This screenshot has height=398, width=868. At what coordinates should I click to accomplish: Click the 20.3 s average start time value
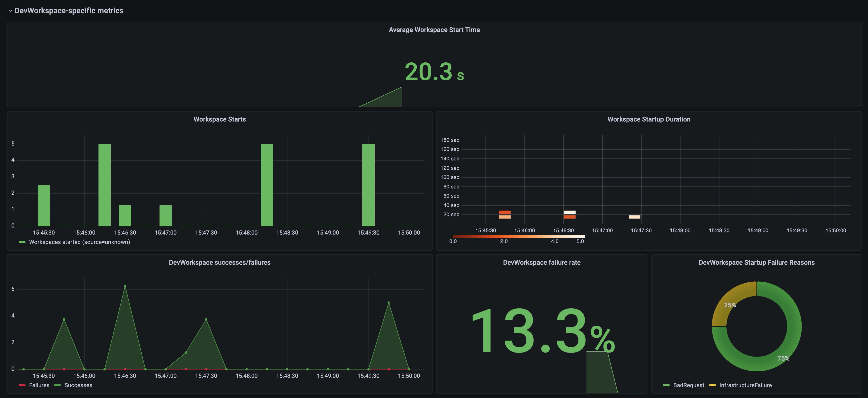pos(434,72)
